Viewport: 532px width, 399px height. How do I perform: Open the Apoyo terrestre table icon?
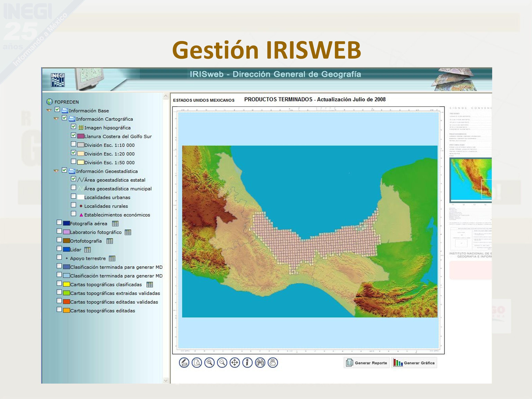(112, 259)
